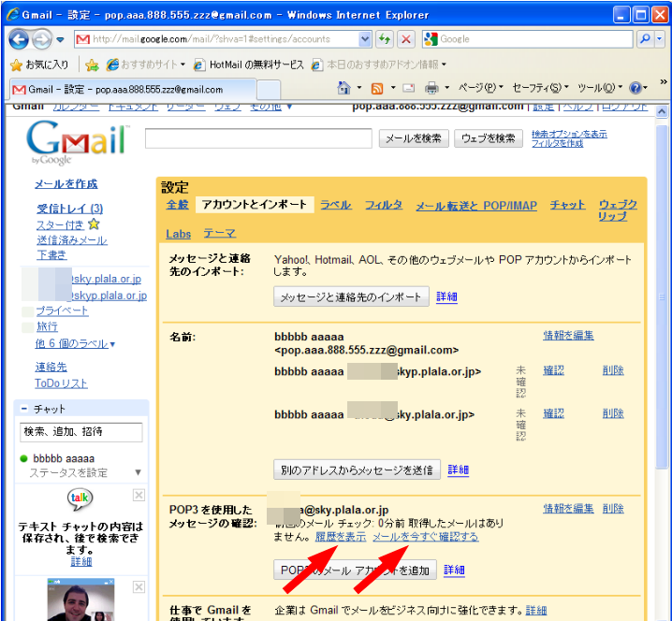Open ToDo リスト link
672x621 pixels.
click(x=61, y=383)
